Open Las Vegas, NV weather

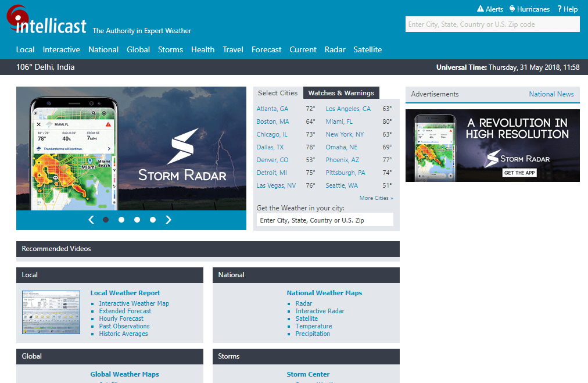276,185
